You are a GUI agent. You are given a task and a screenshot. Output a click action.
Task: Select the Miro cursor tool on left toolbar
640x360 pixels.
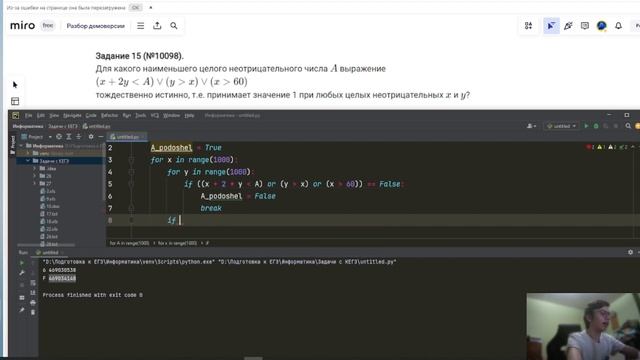15,84
